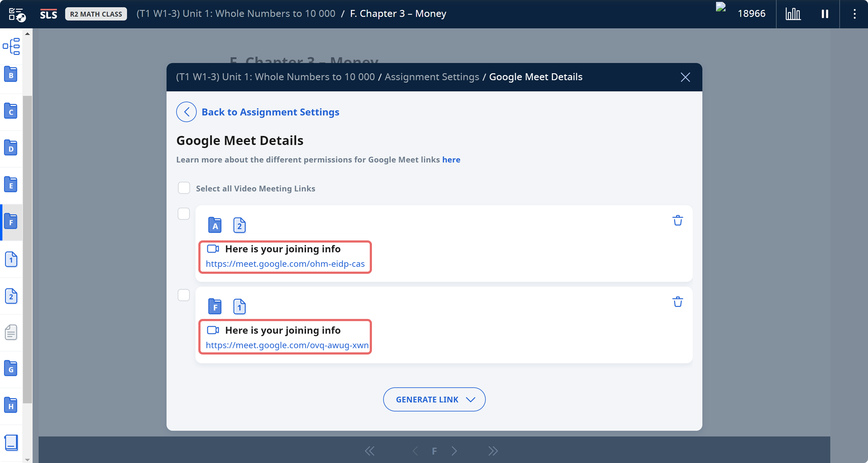Open section D in the sidebar
The image size is (868, 463).
(x=11, y=148)
